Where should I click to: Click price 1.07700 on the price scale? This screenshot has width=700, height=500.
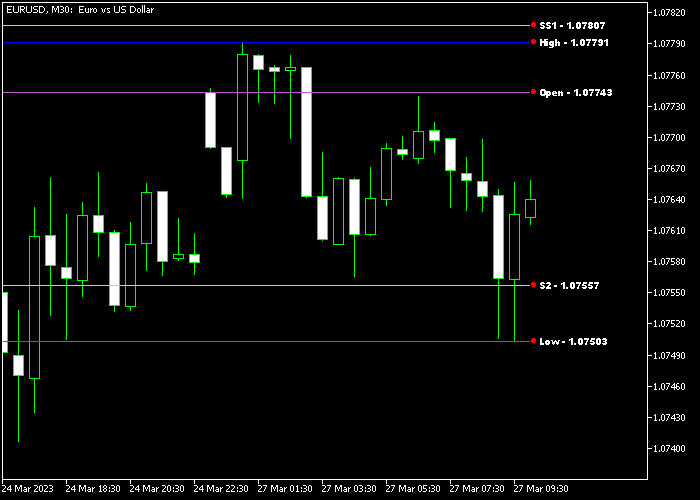(669, 138)
